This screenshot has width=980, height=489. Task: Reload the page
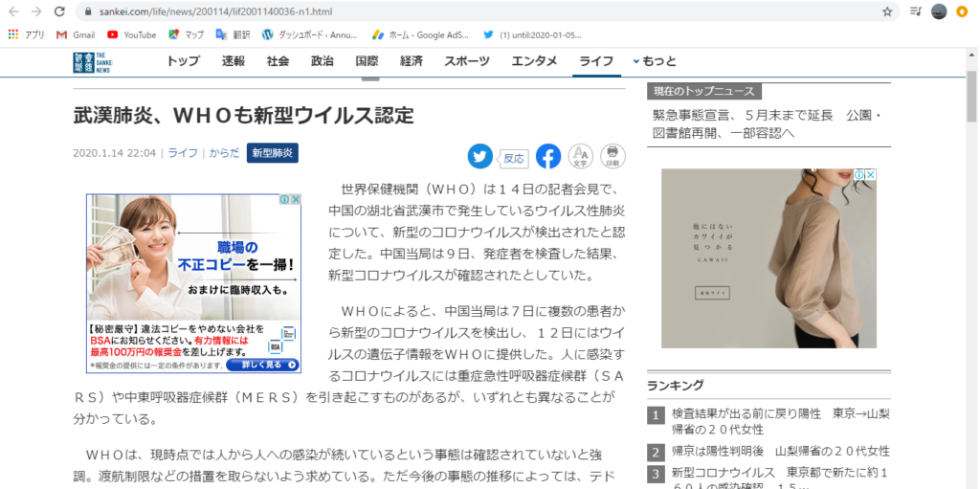(x=59, y=11)
